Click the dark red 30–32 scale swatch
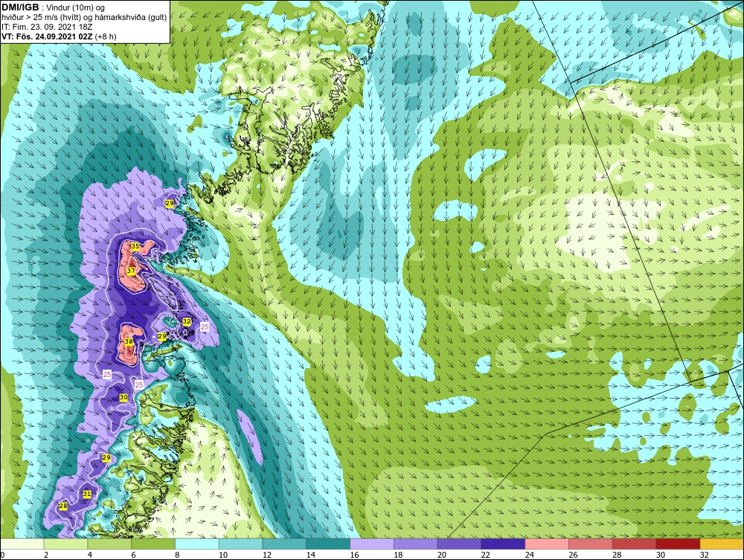Image resolution: width=744 pixels, height=560 pixels. [678, 544]
